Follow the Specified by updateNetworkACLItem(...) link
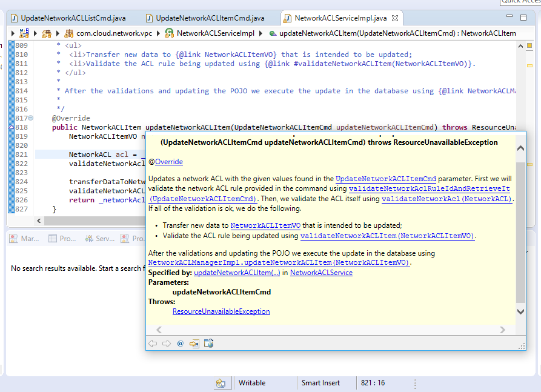This screenshot has height=392, width=541. click(x=237, y=273)
